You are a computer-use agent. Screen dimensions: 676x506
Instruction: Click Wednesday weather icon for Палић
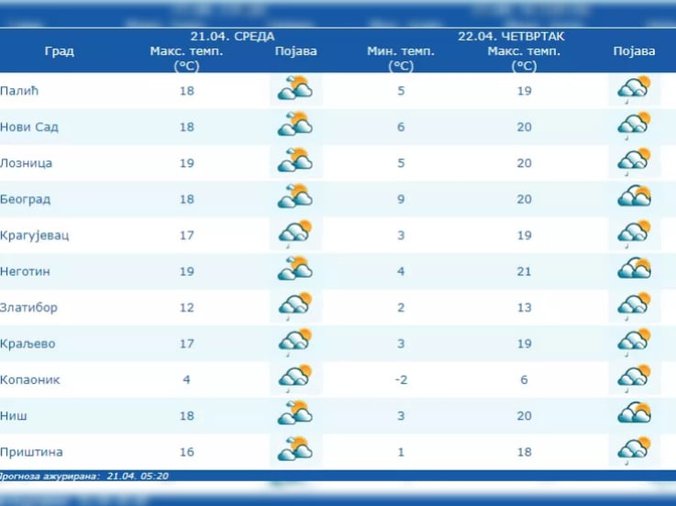point(296,89)
